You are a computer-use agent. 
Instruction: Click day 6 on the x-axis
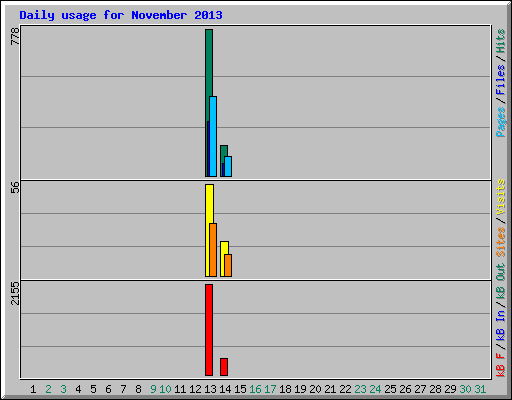pyautogui.click(x=108, y=389)
